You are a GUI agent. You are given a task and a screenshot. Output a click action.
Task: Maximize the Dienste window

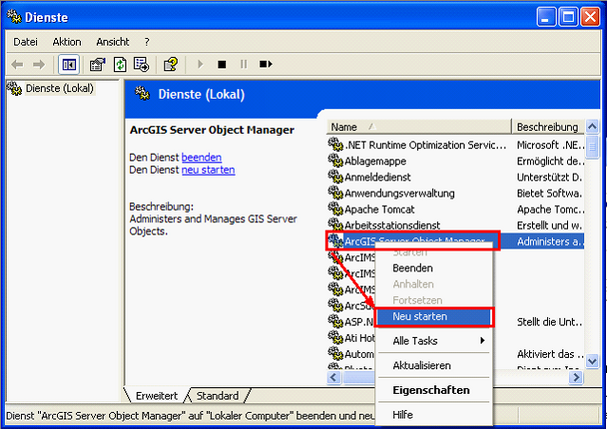point(568,17)
